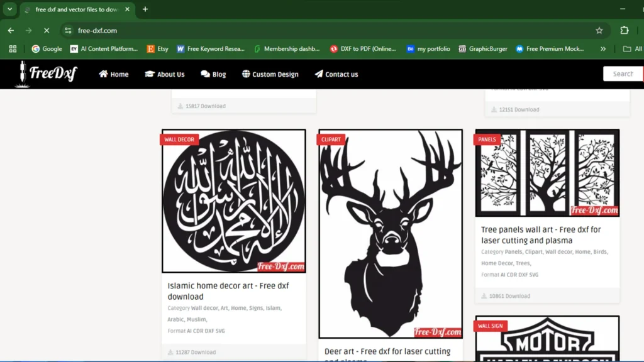Go back to the previous page
The image size is (644, 362).
click(11, 30)
